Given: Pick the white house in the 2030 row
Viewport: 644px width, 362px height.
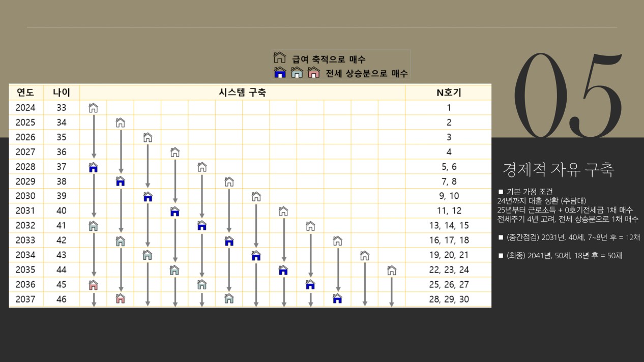Looking at the screenshot, I should pos(256,196).
